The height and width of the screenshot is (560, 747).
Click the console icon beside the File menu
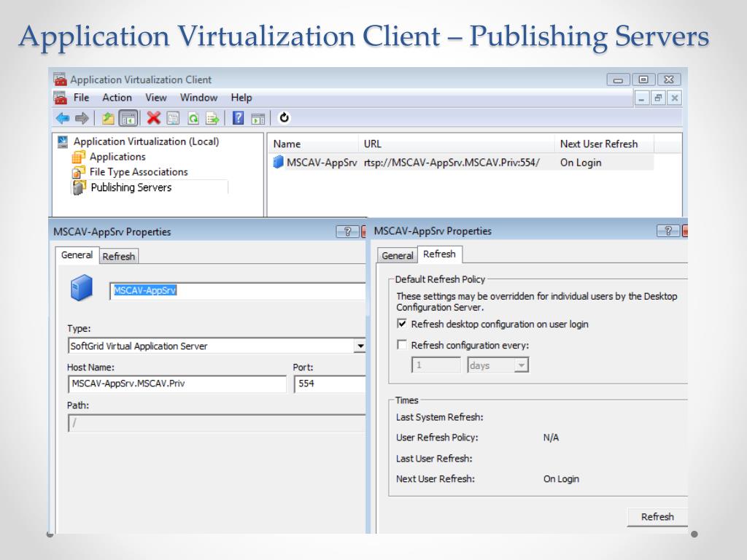[60, 98]
